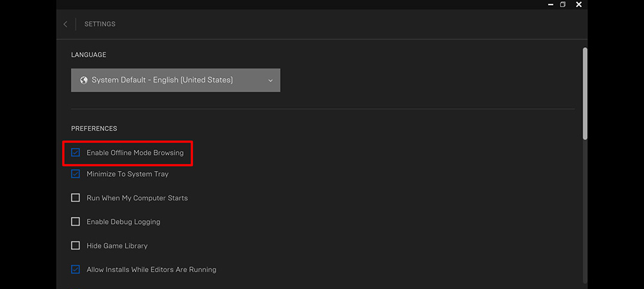
Task: Check the Enable Debug Logging box
Action: pyautogui.click(x=75, y=221)
